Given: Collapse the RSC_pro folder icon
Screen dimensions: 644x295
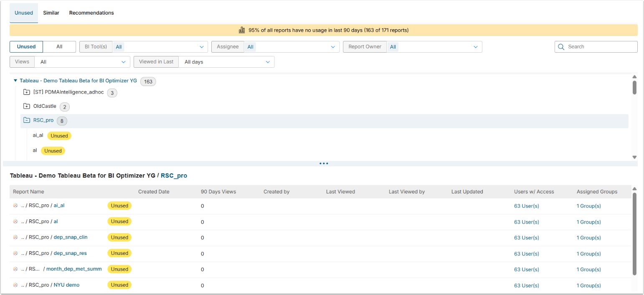Looking at the screenshot, I should [x=27, y=120].
